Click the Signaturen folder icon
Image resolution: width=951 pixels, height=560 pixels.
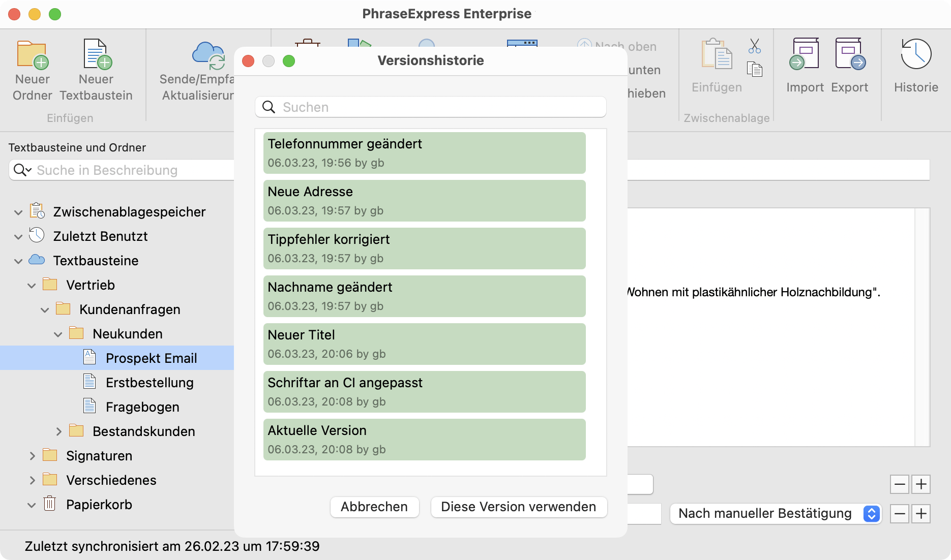[50, 455]
